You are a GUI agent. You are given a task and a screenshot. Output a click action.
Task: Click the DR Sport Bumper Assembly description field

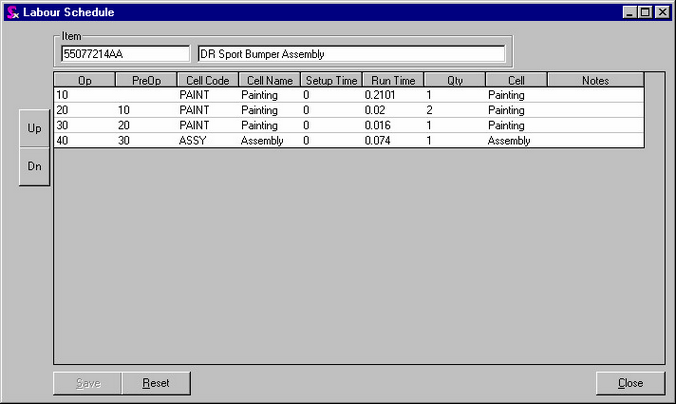[351, 54]
